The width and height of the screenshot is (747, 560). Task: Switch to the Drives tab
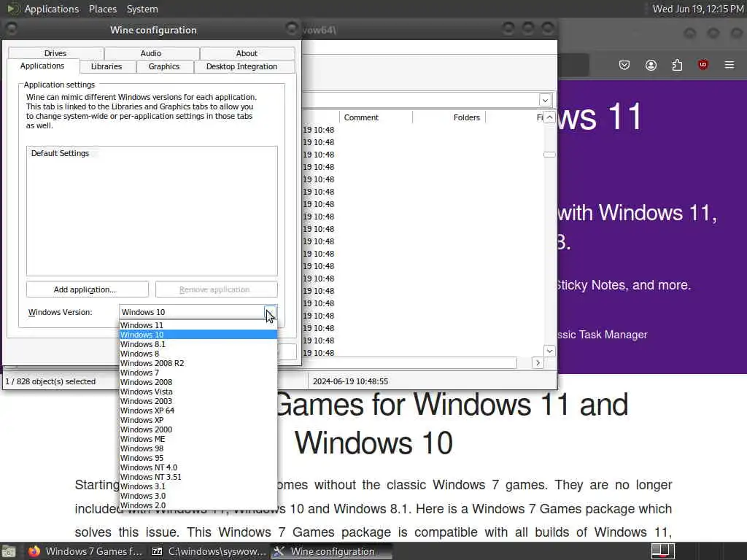(55, 53)
